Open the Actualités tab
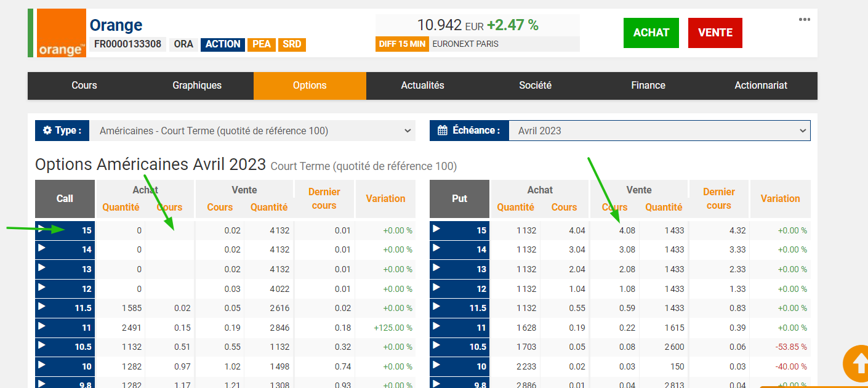Viewport: 868px width, 388px height. pyautogui.click(x=422, y=86)
